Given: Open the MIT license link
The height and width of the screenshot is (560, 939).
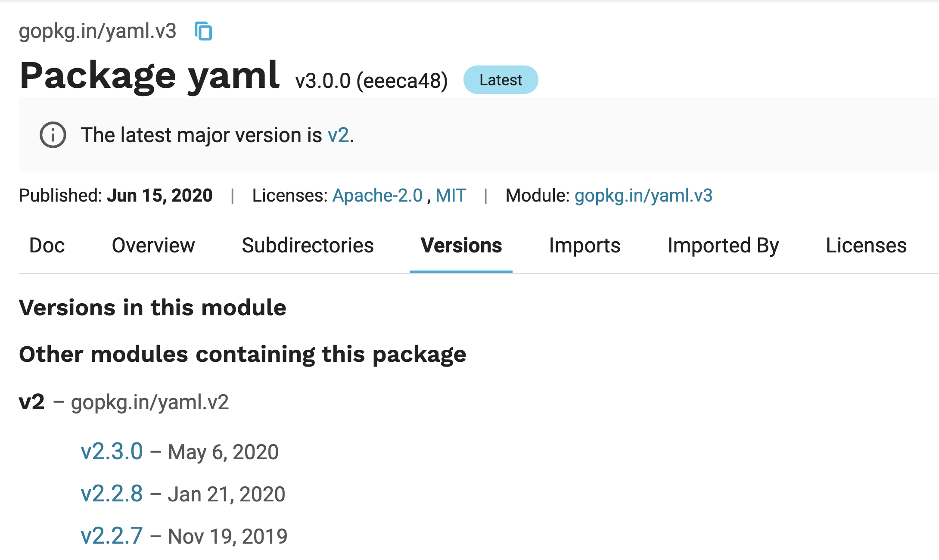Looking at the screenshot, I should (x=451, y=196).
